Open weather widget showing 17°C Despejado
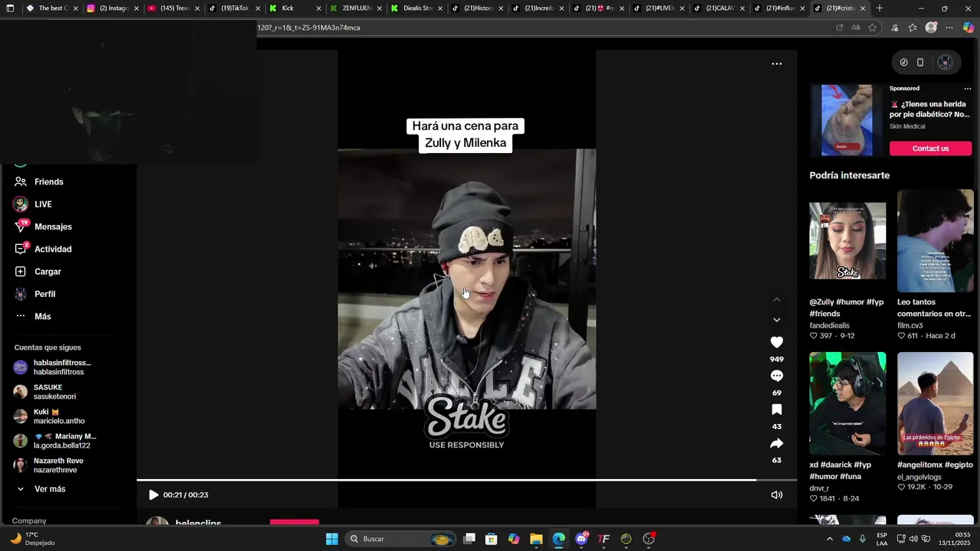Image resolution: width=980 pixels, height=551 pixels. 32,539
